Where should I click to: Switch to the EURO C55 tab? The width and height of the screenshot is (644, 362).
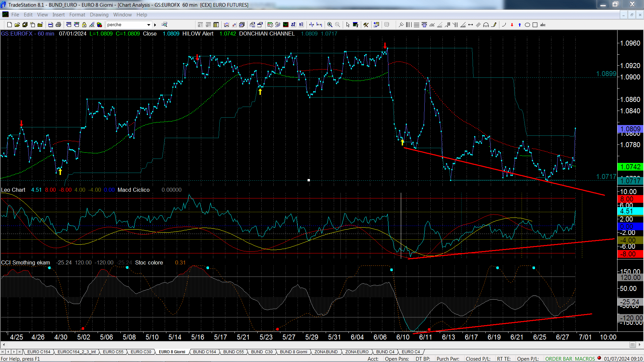[113, 352]
